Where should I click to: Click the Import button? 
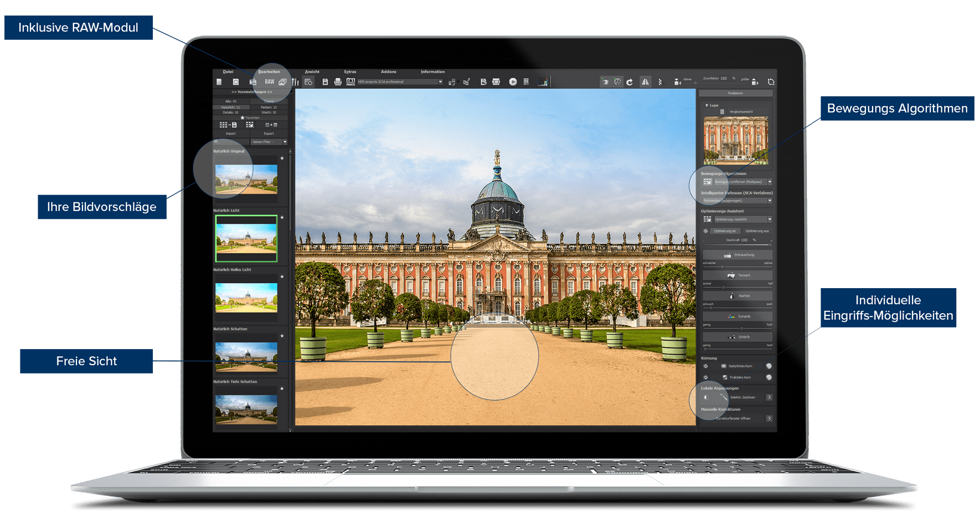point(231,134)
